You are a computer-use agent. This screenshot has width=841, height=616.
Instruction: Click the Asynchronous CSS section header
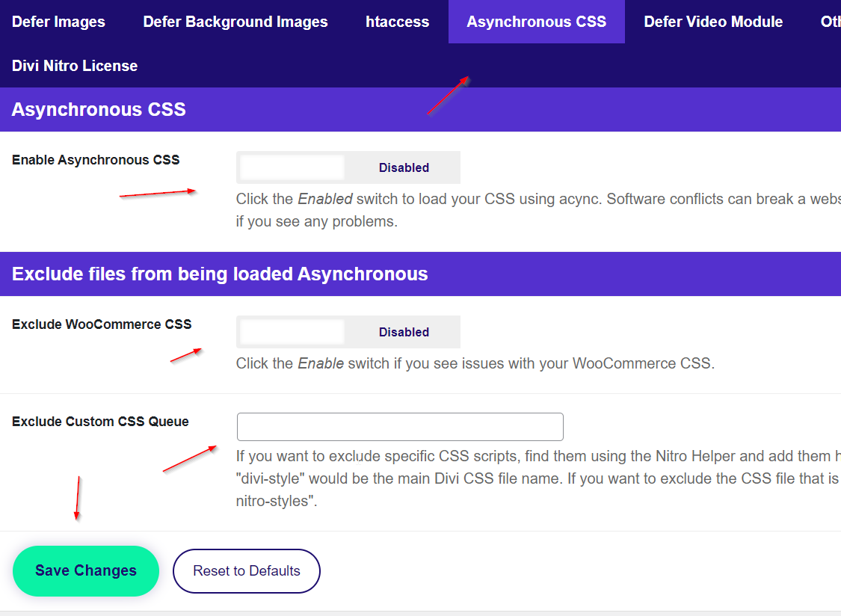pos(98,109)
